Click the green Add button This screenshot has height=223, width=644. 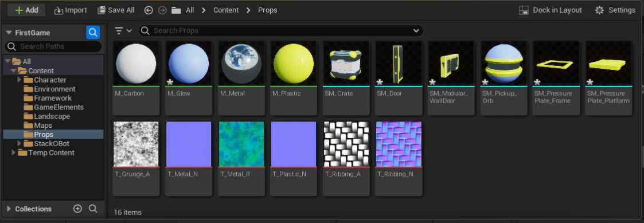click(x=26, y=10)
